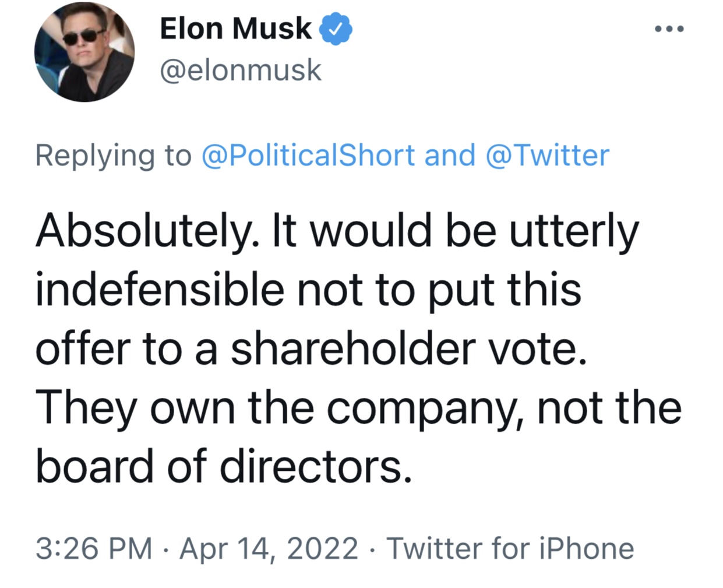Open the @Twitter mention link
The width and height of the screenshot is (723, 588).
point(547,156)
